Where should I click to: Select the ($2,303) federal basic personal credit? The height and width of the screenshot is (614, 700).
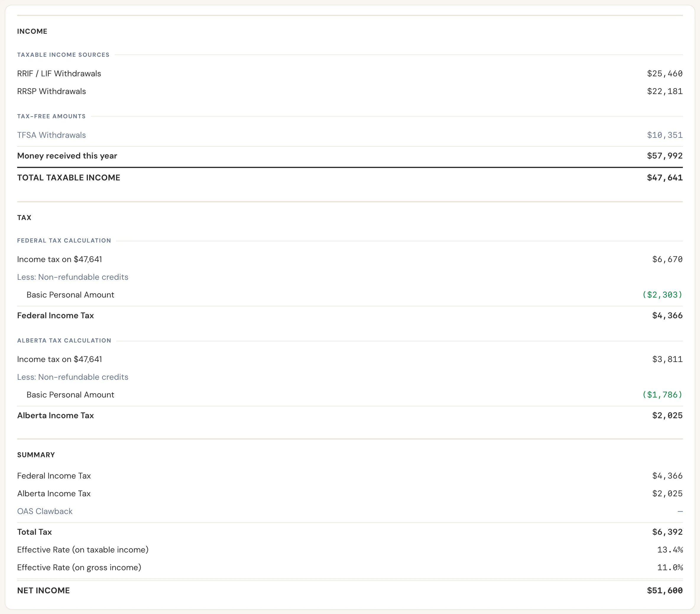point(662,295)
